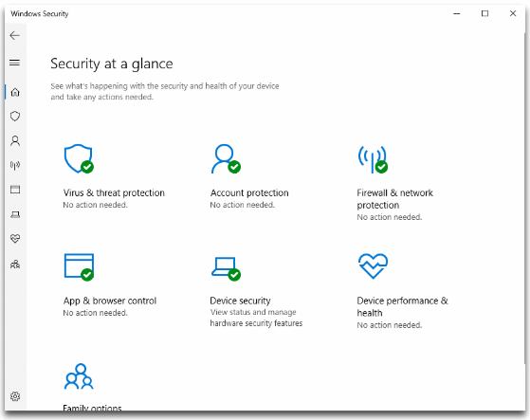Screen dimensions: 530x420
Task: Open Settings gear in sidebar
Action: pos(15,396)
